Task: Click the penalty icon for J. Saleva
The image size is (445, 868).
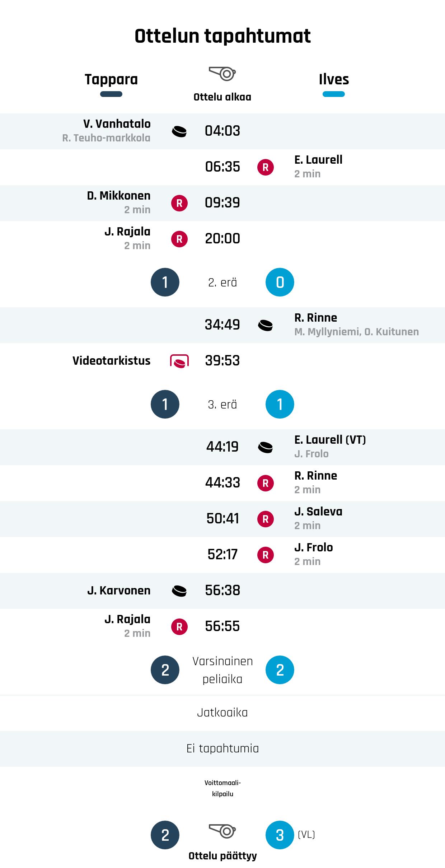Action: pyautogui.click(x=266, y=519)
